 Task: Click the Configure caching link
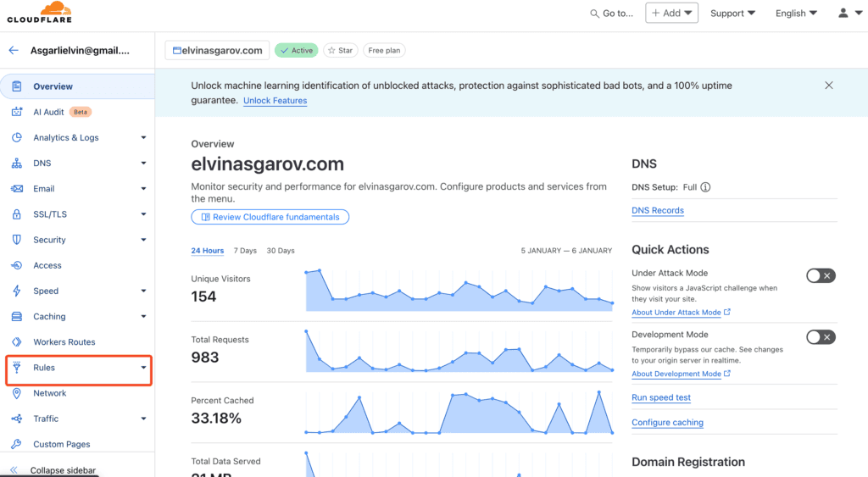click(668, 422)
